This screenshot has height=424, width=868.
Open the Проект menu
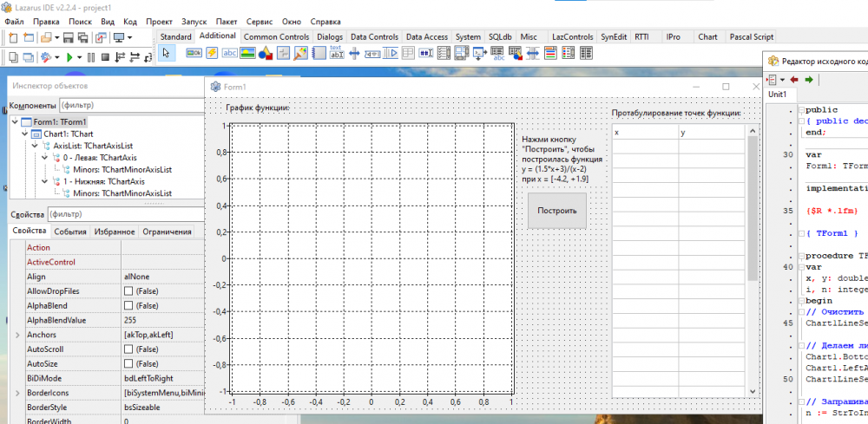159,20
